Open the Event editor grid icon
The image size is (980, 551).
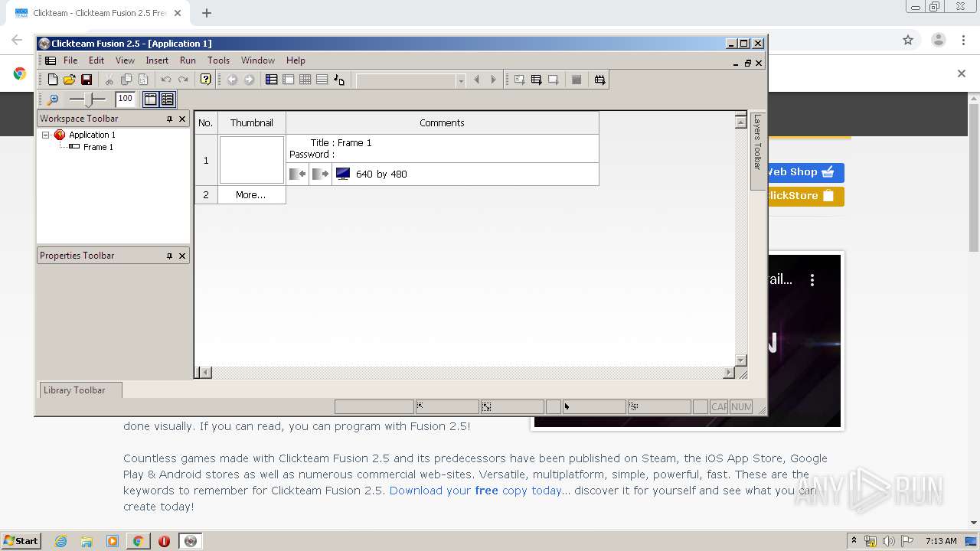(305, 80)
